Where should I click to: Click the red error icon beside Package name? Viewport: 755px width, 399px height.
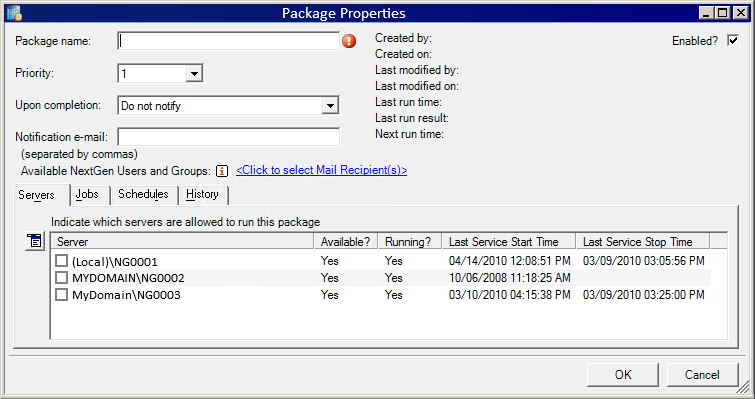tap(349, 41)
